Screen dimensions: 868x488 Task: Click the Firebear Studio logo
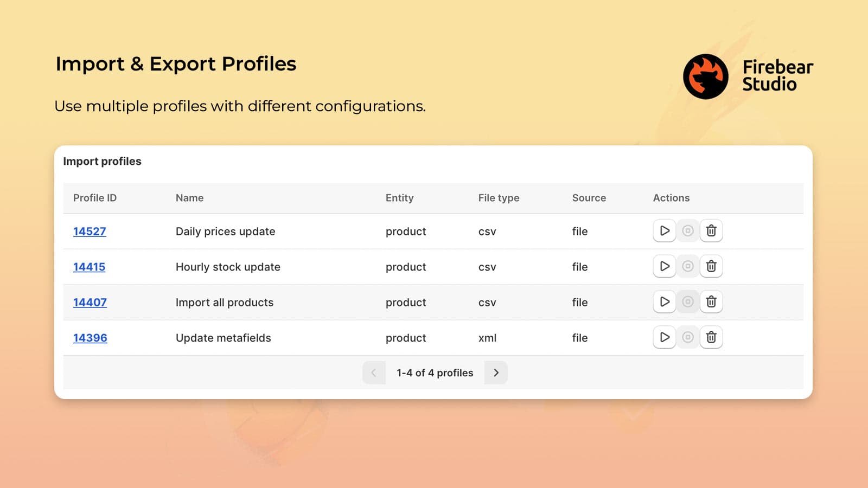[706, 76]
